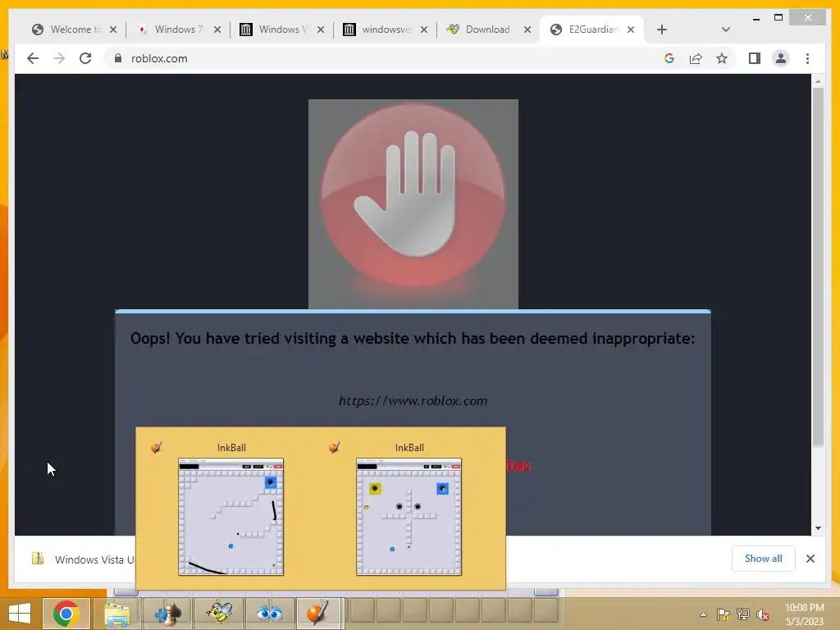Open the chess game taskbar icon
This screenshot has height=630, width=840.
coord(168,614)
